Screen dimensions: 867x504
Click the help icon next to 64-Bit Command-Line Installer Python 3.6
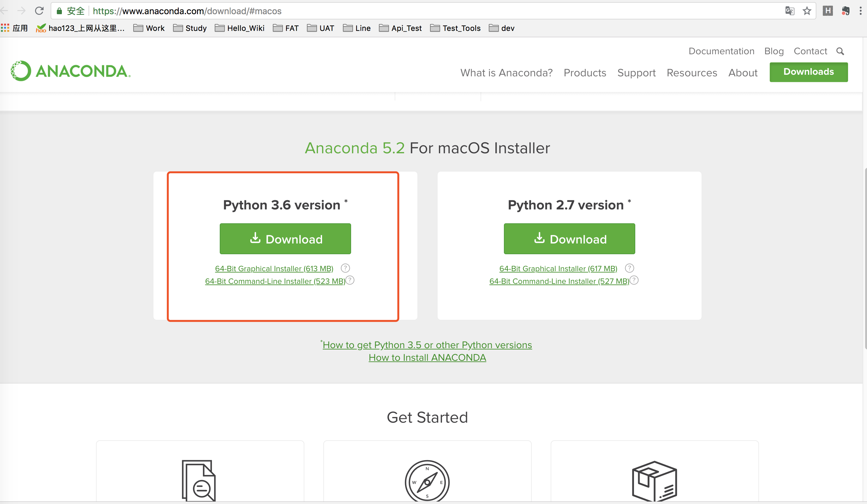350,280
